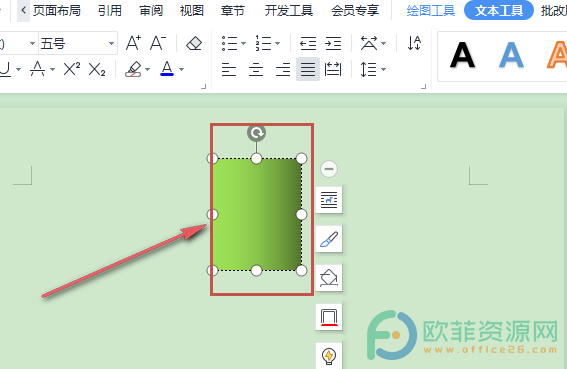The height and width of the screenshot is (369, 567).
Task: Decrease paragraph indent
Action: tap(308, 43)
